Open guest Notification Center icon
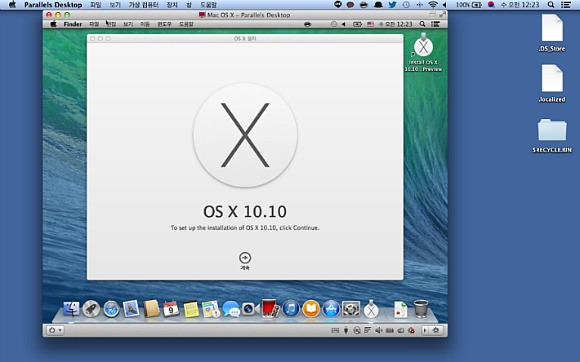 pyautogui.click(x=435, y=24)
